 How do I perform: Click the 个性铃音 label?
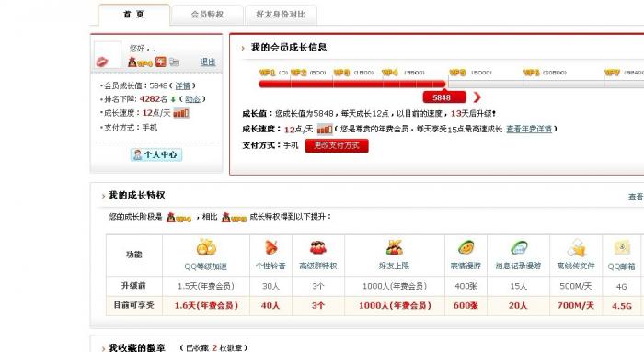click(x=270, y=266)
